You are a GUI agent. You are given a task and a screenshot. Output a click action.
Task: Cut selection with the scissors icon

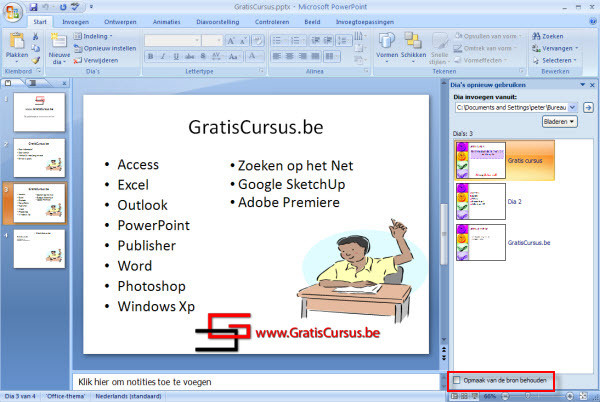point(36,36)
